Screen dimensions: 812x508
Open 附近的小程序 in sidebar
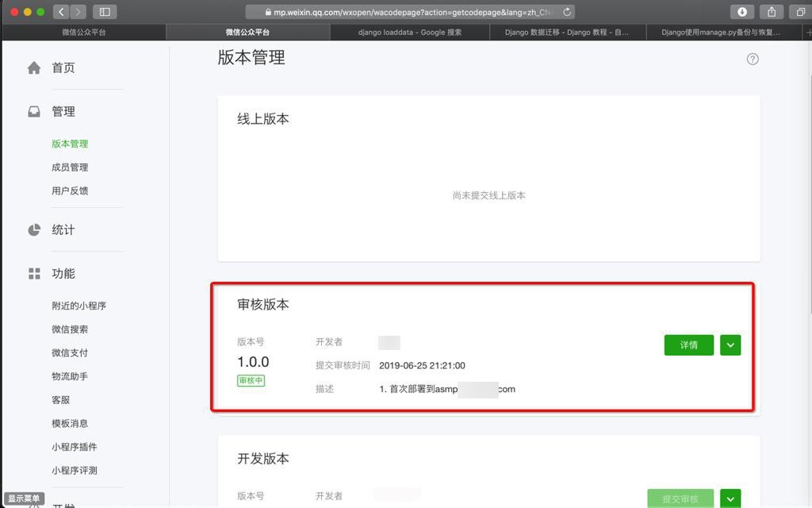point(79,306)
